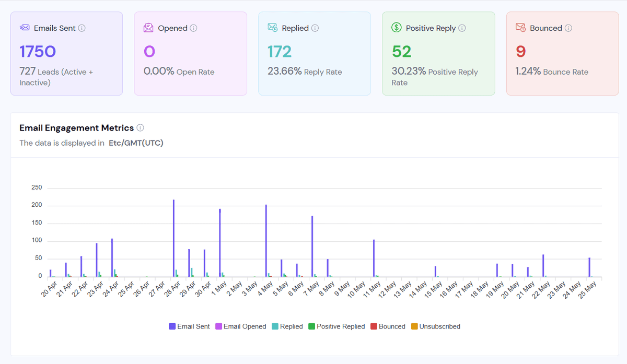
Task: Click the 10 May x-axis label
Action: click(x=357, y=289)
